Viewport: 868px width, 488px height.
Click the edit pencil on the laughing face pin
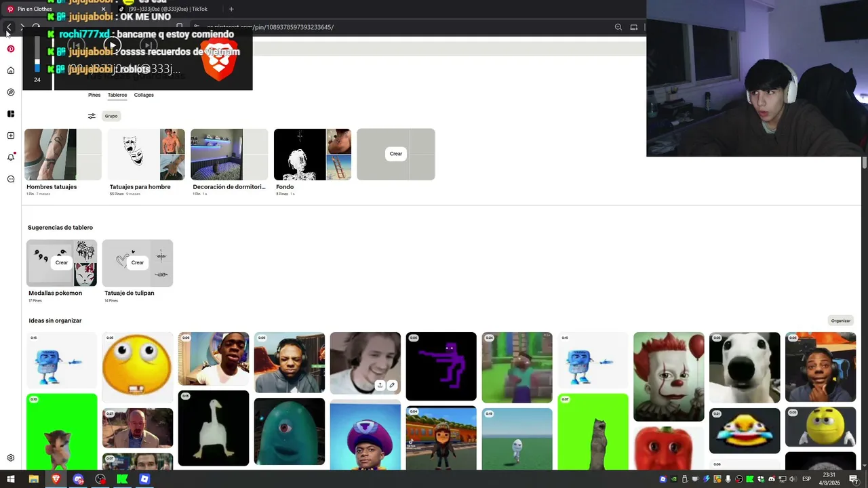[392, 385]
